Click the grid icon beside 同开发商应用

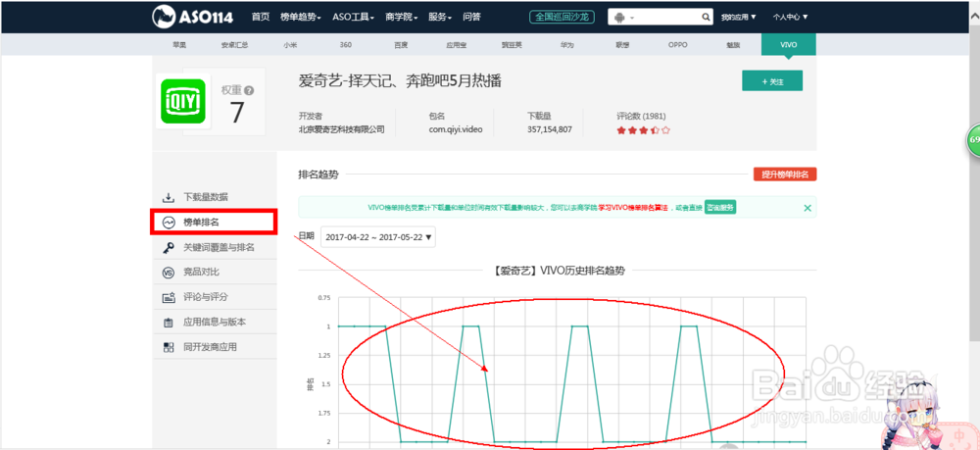(x=169, y=347)
